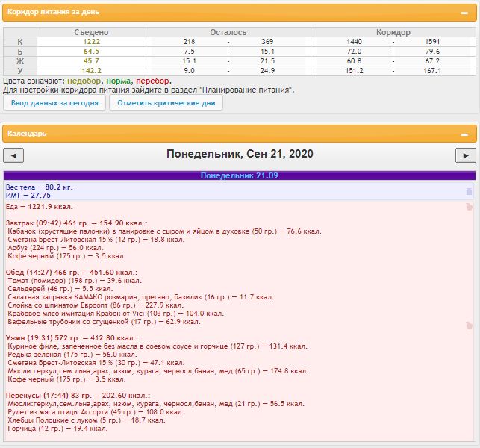Screen dimensions: 480x448
Task: Click the Куриное филе запеченное entry
Action: pos(158,346)
